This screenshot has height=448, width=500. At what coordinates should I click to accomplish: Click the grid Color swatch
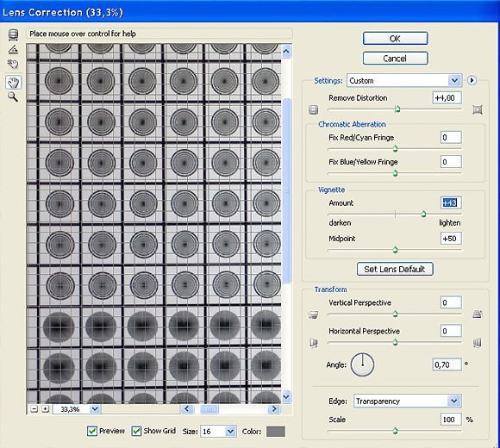pos(276,432)
